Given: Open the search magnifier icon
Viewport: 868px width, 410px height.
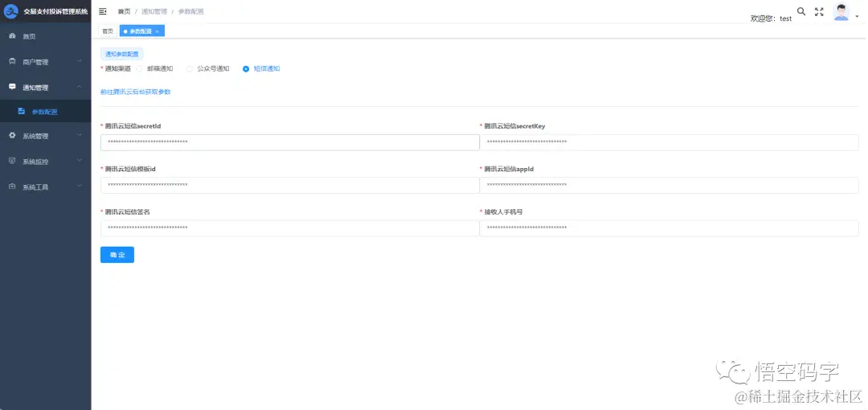Looking at the screenshot, I should pyautogui.click(x=801, y=11).
